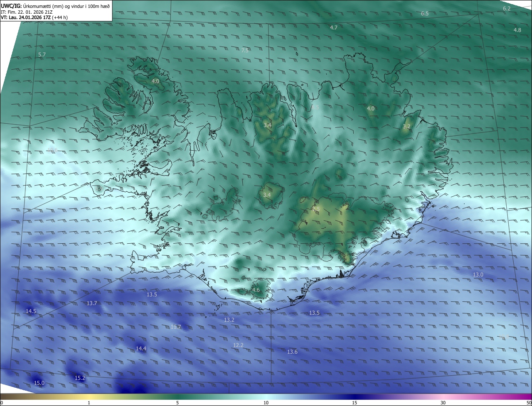The width and height of the screenshot is (532, 406).
Task: Select the 11.7 value label
Action: [176, 327]
